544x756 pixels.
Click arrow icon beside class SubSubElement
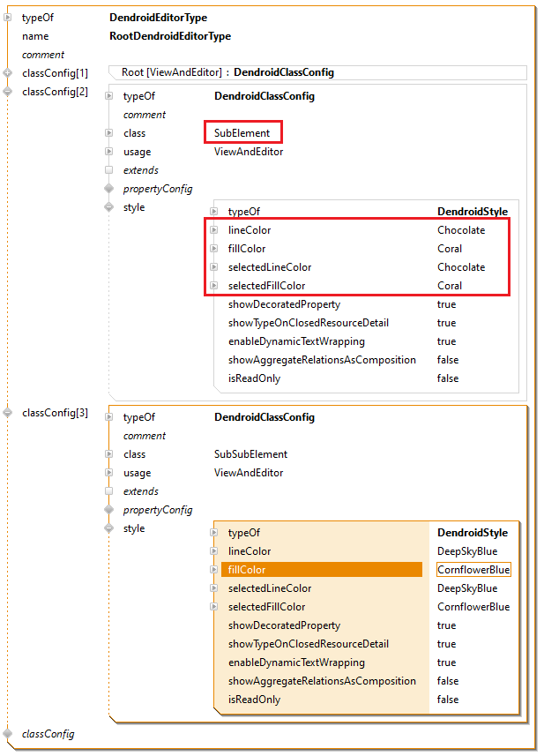pos(109,454)
